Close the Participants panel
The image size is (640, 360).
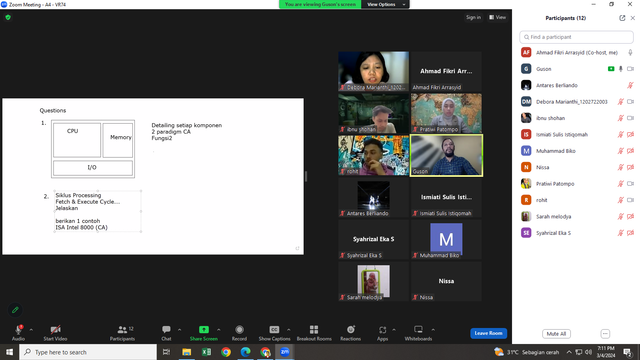pyautogui.click(x=633, y=18)
